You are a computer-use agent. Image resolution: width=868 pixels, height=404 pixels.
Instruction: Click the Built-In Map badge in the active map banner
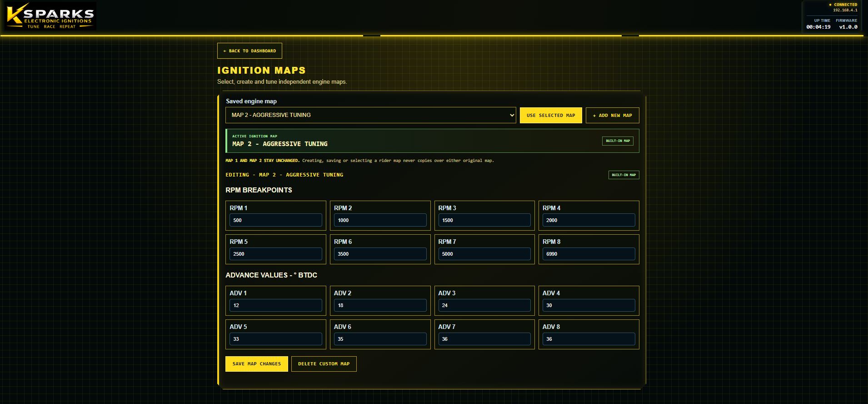click(x=618, y=141)
